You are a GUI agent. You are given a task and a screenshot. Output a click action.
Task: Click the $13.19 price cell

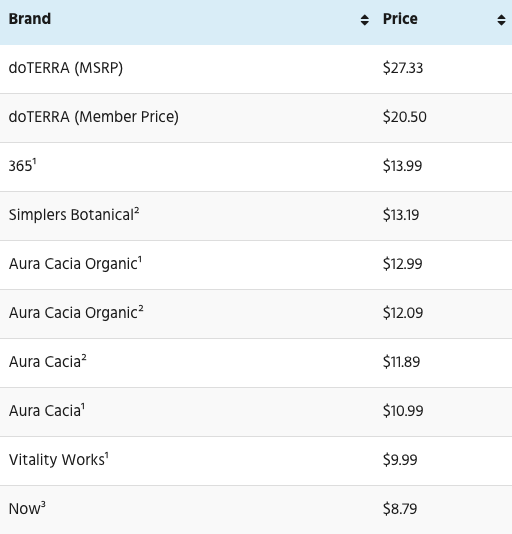[x=401, y=215]
